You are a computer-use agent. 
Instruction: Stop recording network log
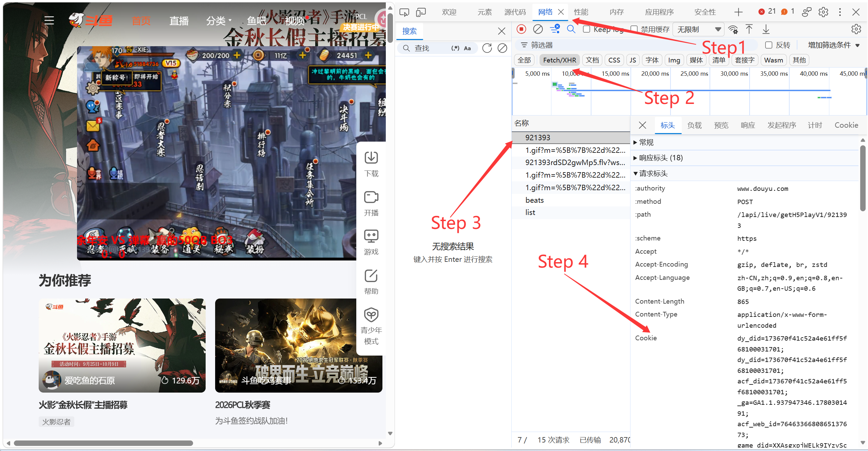click(x=522, y=29)
